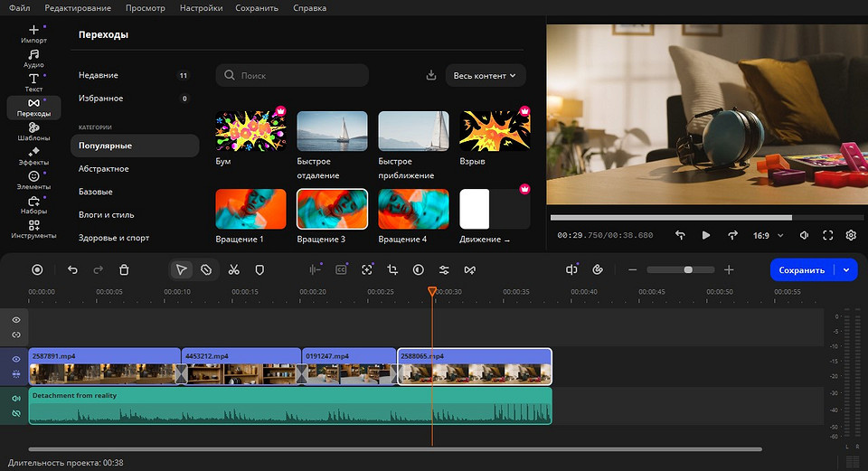868x471 pixels.
Task: Toggle the audio track unlink icon
Action: tap(16, 413)
